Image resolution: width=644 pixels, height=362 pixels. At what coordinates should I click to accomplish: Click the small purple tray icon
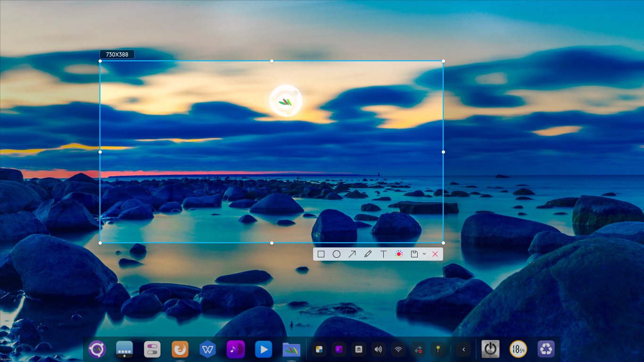(x=339, y=349)
